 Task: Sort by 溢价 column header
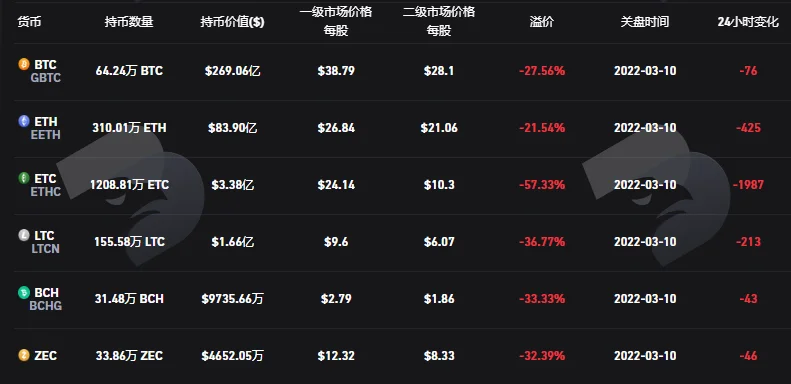(x=542, y=22)
